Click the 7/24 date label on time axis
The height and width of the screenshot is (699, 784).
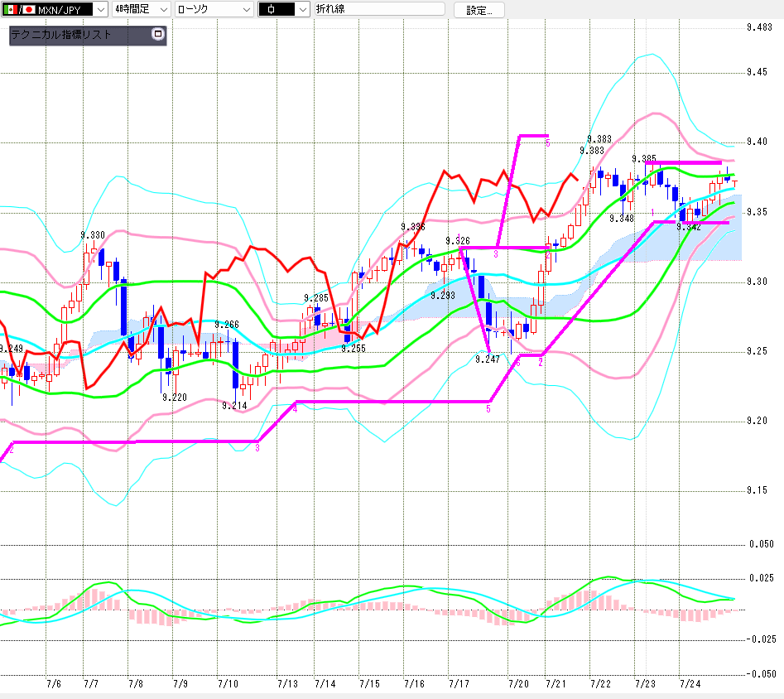click(690, 683)
